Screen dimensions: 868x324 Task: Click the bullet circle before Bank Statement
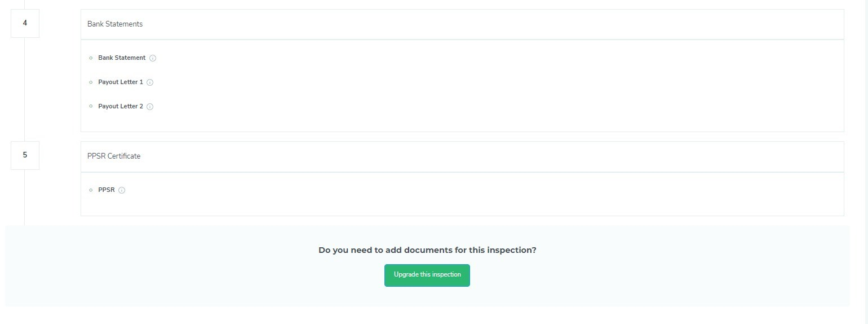[x=91, y=58]
